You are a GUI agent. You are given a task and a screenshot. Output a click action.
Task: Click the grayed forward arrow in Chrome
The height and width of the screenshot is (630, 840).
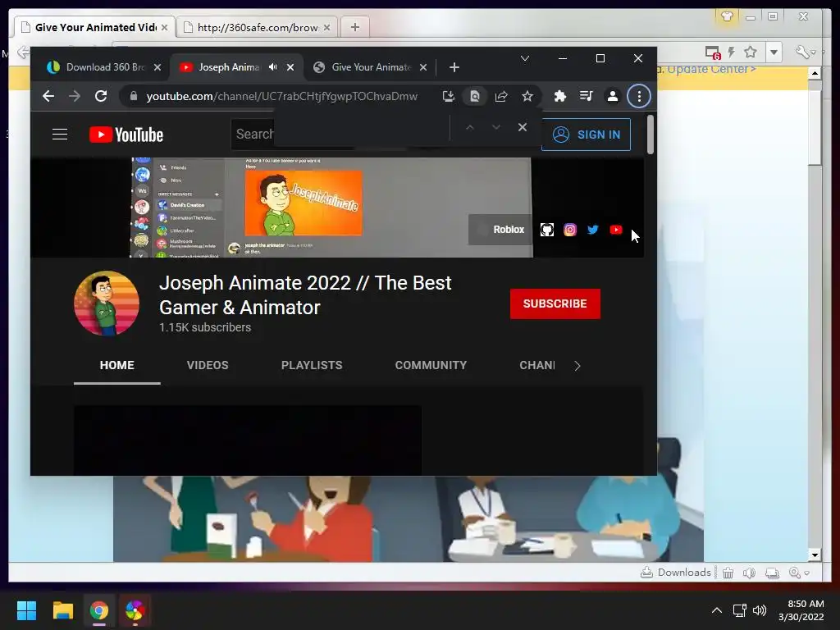click(75, 97)
